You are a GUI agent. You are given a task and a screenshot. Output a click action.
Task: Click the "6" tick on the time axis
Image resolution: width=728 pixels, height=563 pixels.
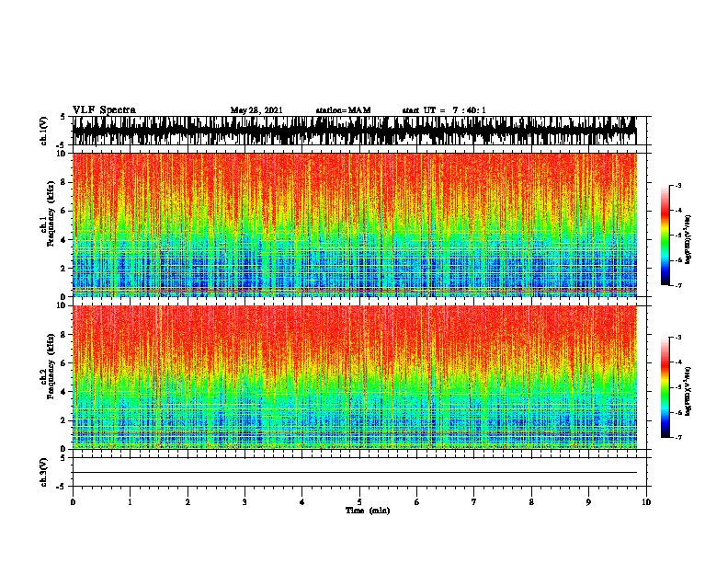[x=416, y=502]
